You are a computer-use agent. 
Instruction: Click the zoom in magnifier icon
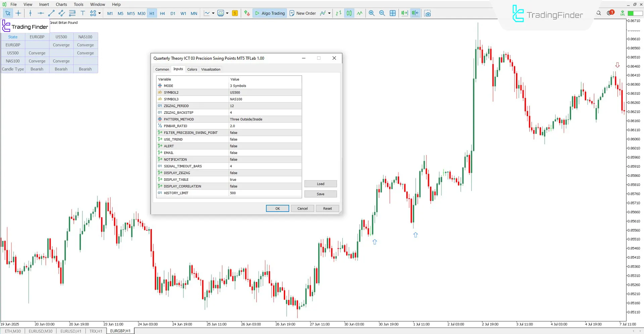coord(371,13)
